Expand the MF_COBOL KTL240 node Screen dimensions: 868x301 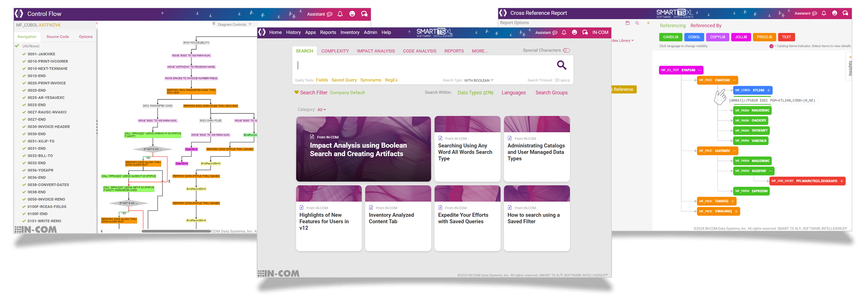(x=768, y=90)
